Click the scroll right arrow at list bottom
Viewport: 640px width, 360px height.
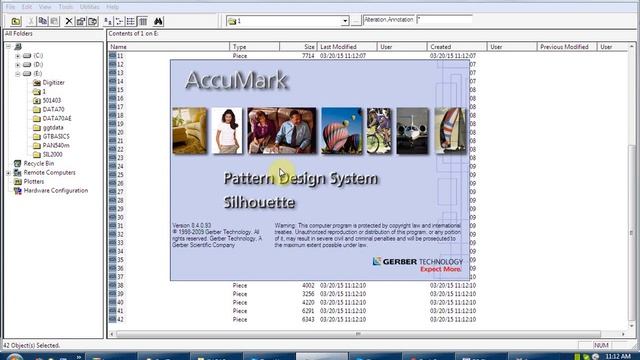pos(623,334)
